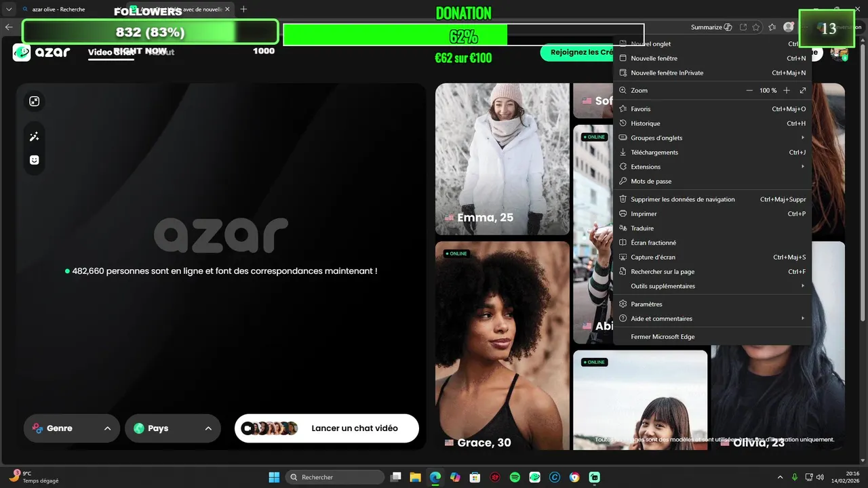Open the magic wand effects tool

point(35,137)
